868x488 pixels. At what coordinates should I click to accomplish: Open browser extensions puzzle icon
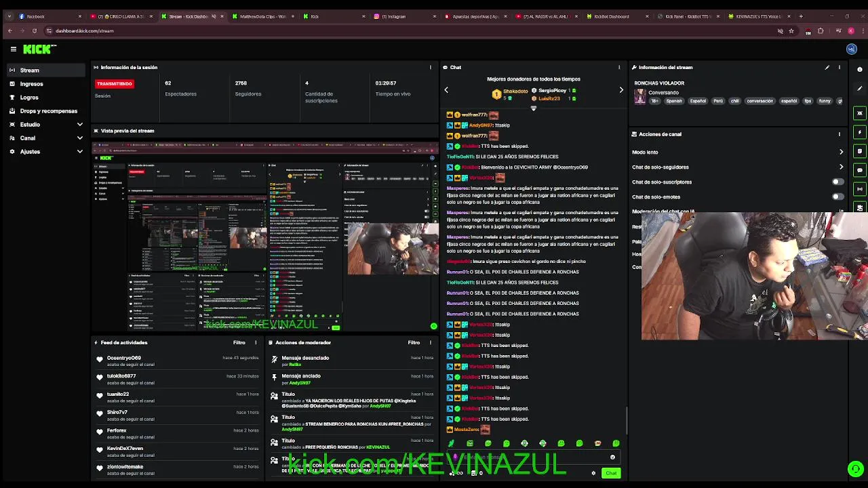coord(821,30)
